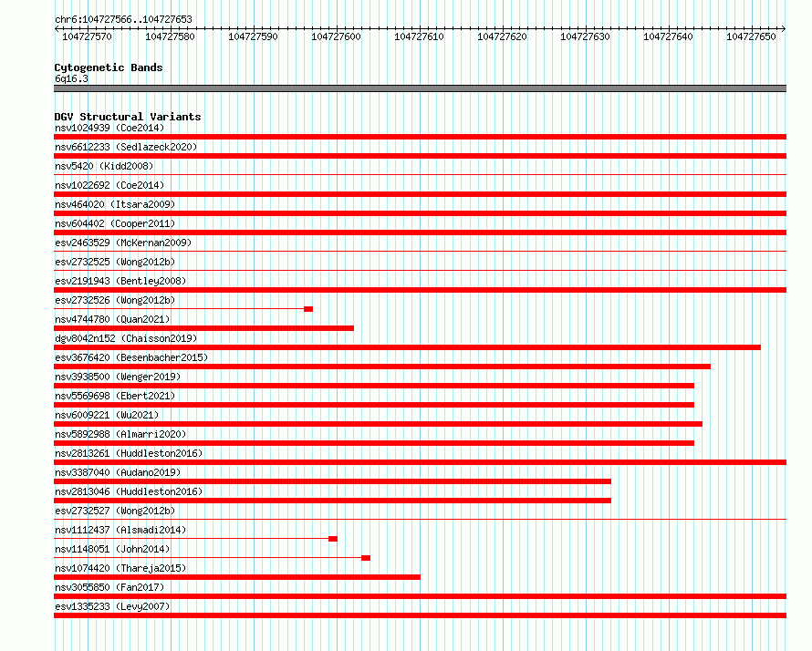Viewport: 812px width, 651px height.
Task: Click the 6q16.3 band label
Action: tap(71, 78)
